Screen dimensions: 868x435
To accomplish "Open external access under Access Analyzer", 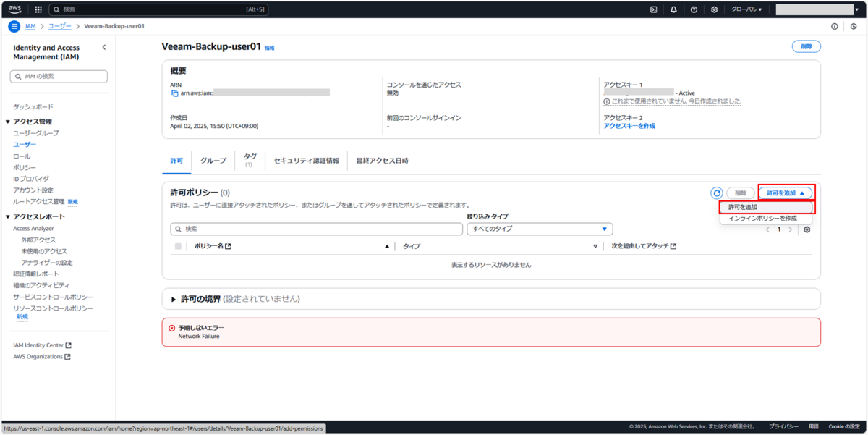I will pyautogui.click(x=38, y=240).
